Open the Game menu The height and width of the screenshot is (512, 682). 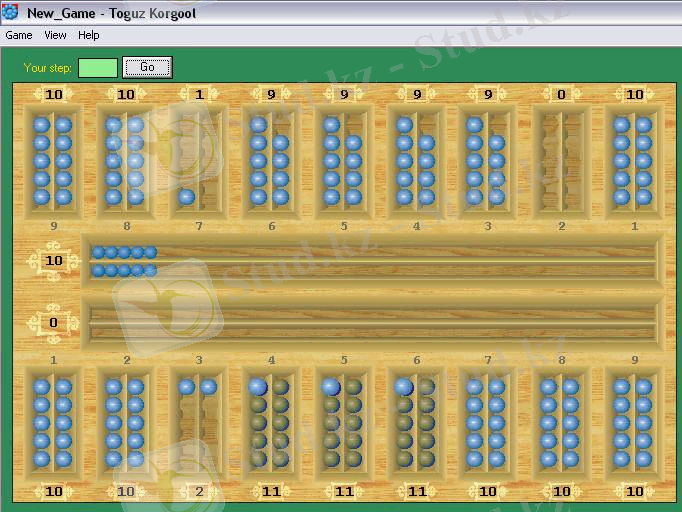click(x=19, y=35)
